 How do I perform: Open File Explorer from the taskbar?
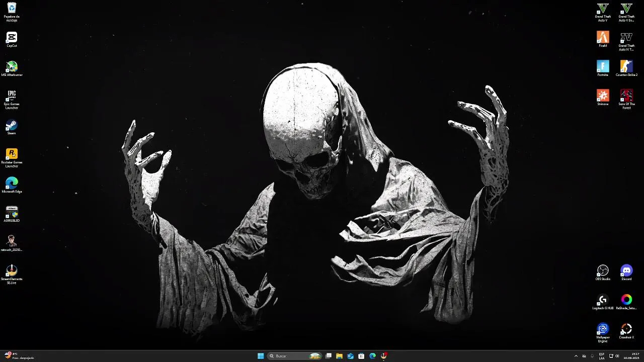point(340,356)
